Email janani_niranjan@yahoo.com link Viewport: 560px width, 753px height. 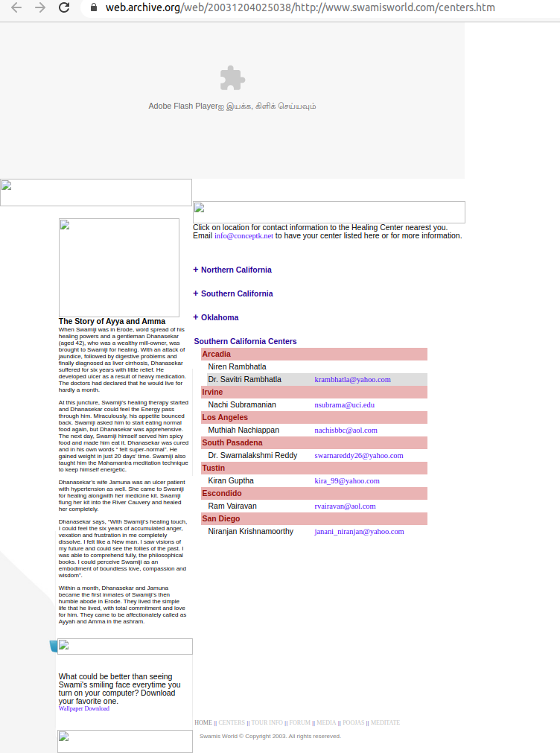coord(359,532)
